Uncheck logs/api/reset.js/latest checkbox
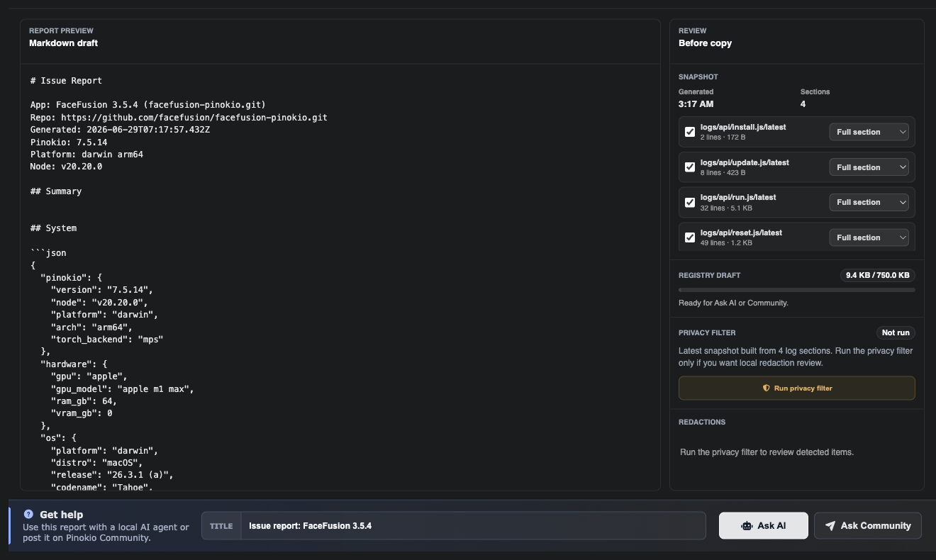 tap(690, 237)
